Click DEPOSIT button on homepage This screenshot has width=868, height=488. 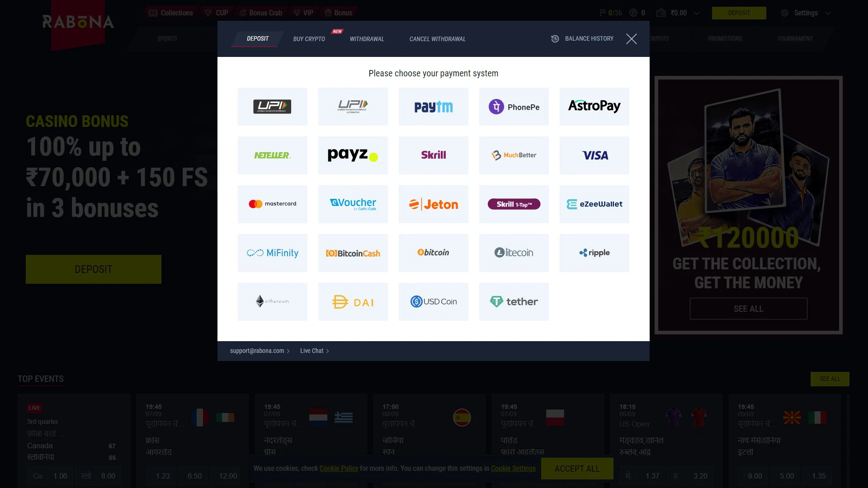coord(94,269)
